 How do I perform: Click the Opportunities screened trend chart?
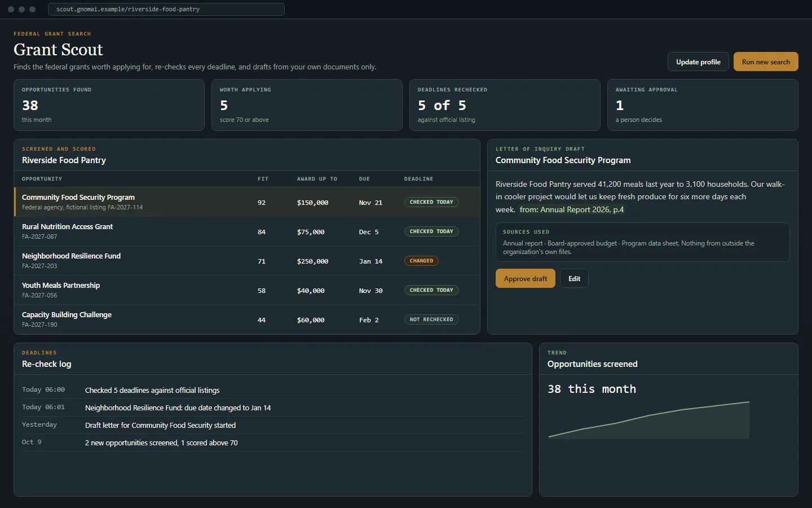pyautogui.click(x=649, y=420)
